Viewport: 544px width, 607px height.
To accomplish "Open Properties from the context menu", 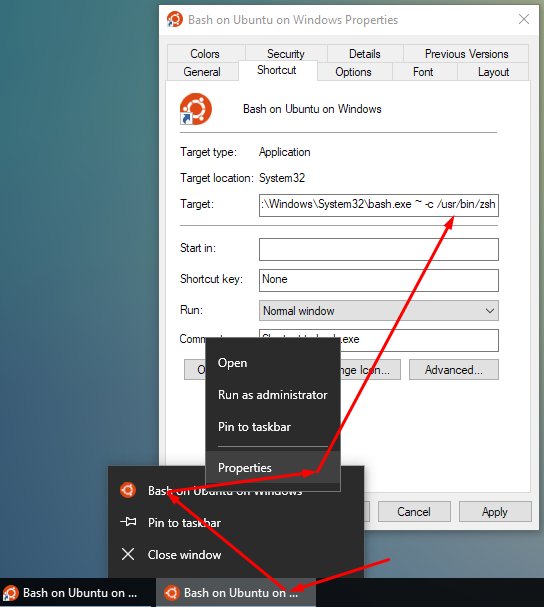I will (x=273, y=467).
